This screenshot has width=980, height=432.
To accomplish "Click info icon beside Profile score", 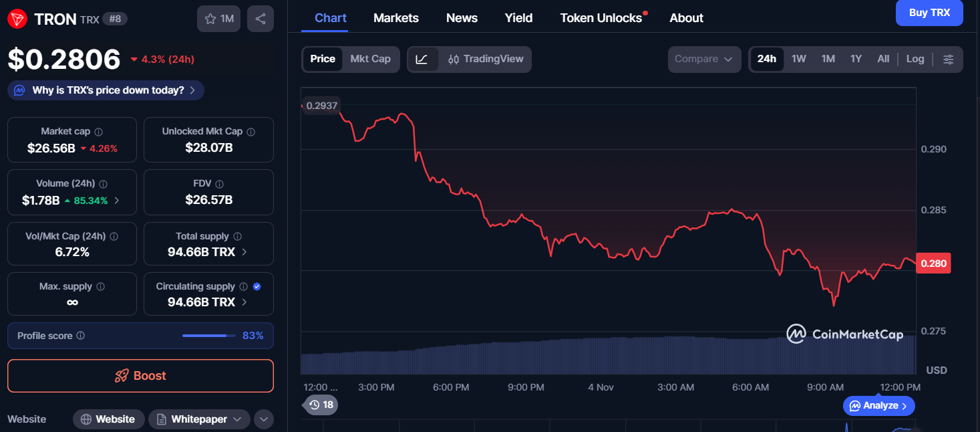I will 81,336.
